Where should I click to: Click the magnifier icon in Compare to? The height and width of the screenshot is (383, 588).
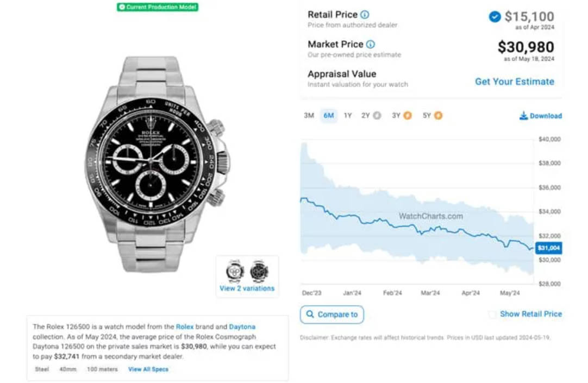coord(310,314)
